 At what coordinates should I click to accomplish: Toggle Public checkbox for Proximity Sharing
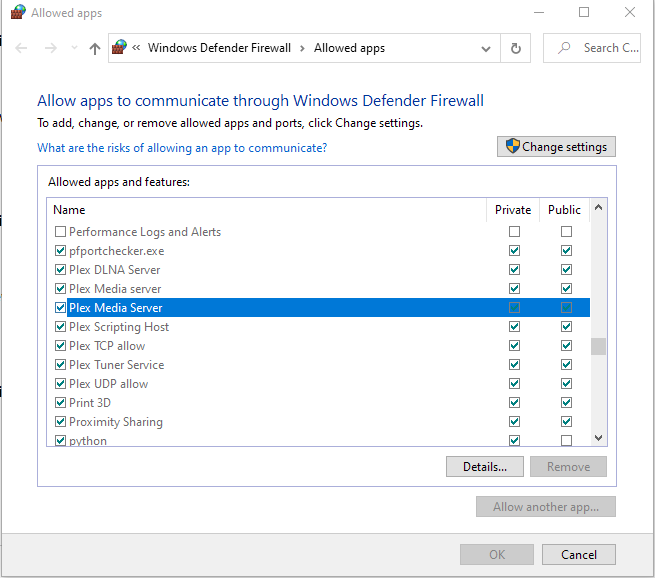pyautogui.click(x=566, y=421)
